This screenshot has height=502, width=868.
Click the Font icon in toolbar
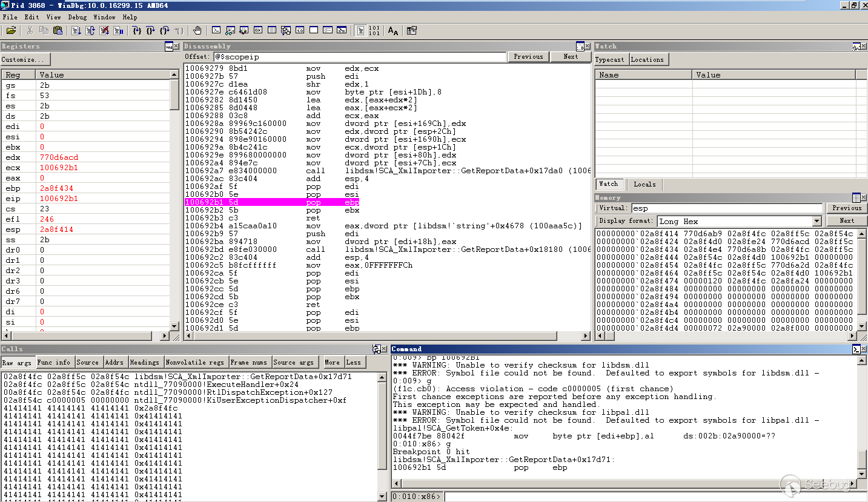[x=393, y=30]
